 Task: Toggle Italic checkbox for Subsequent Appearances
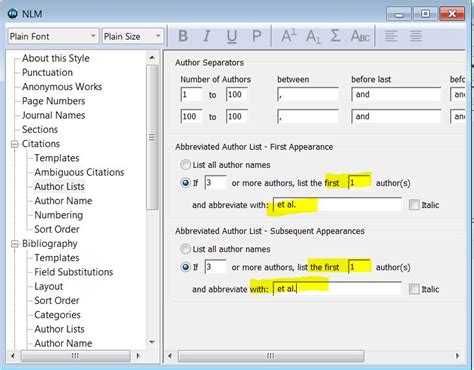click(414, 289)
